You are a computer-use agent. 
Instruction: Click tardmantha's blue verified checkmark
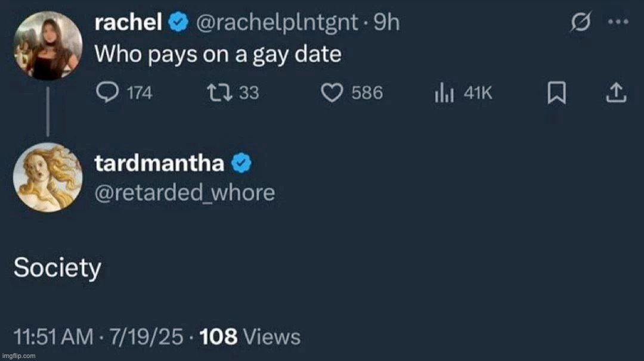coord(241,163)
